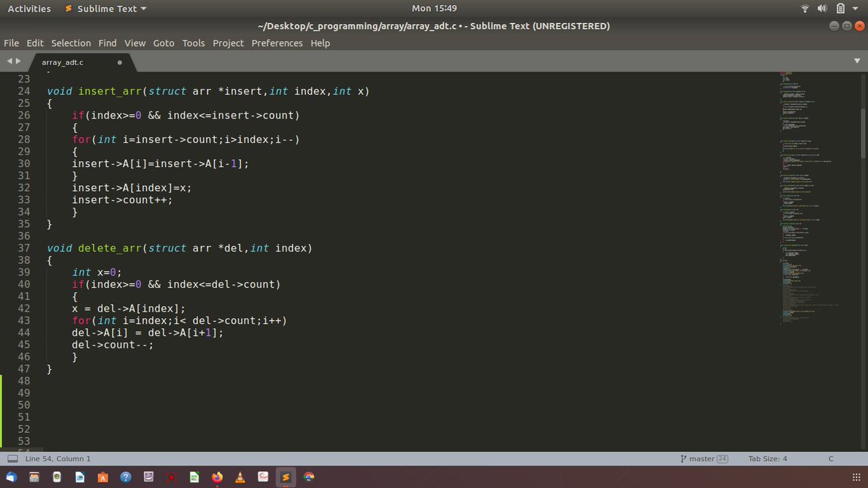Open the Edit menu
The width and height of the screenshot is (868, 488).
35,43
